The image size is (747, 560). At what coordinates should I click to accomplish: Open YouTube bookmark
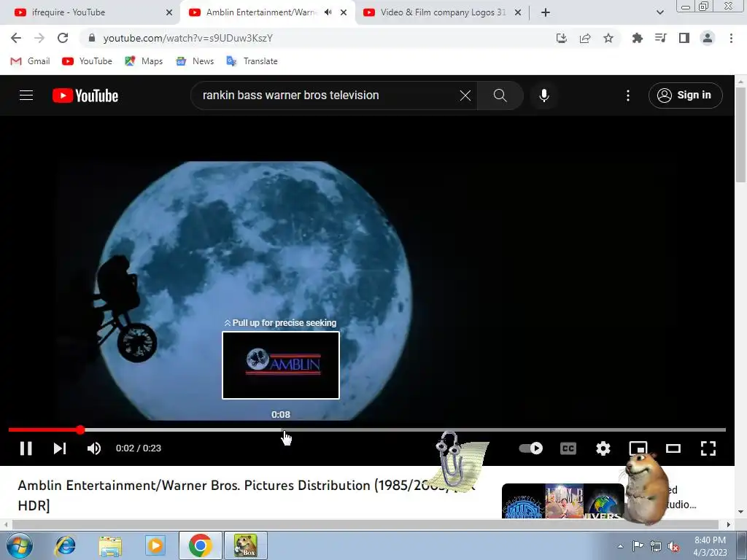tap(88, 61)
